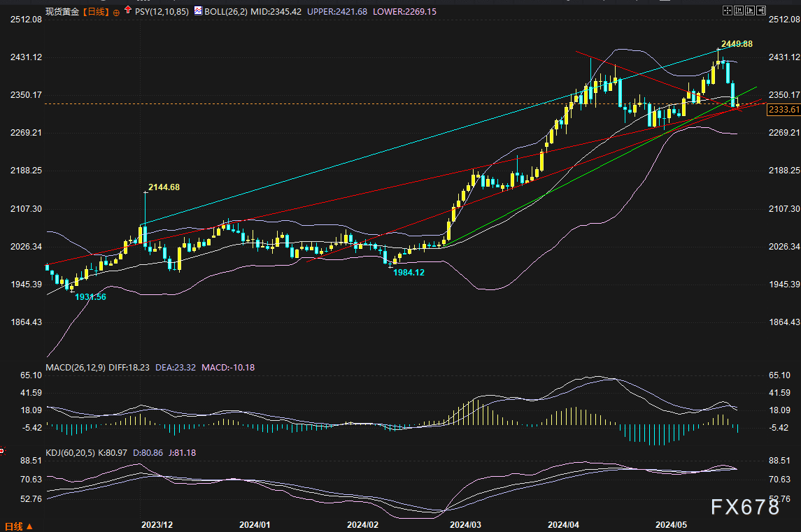Click the current price tag 2333.61

[x=783, y=110]
